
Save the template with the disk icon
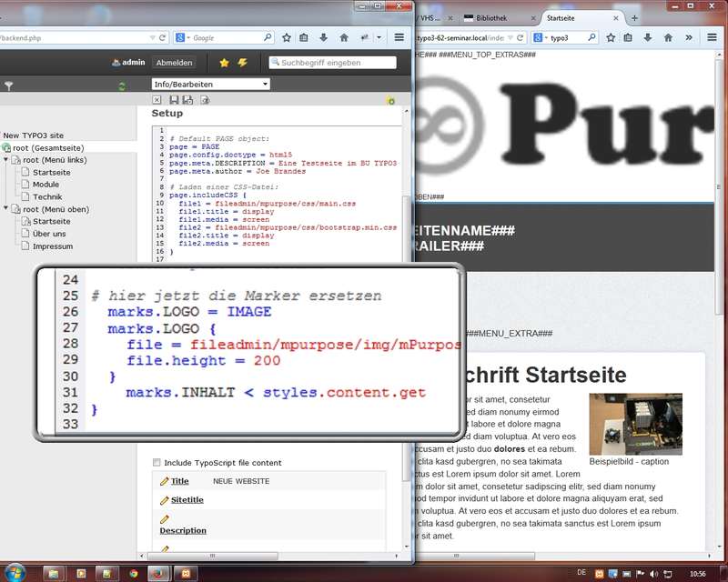[173, 100]
